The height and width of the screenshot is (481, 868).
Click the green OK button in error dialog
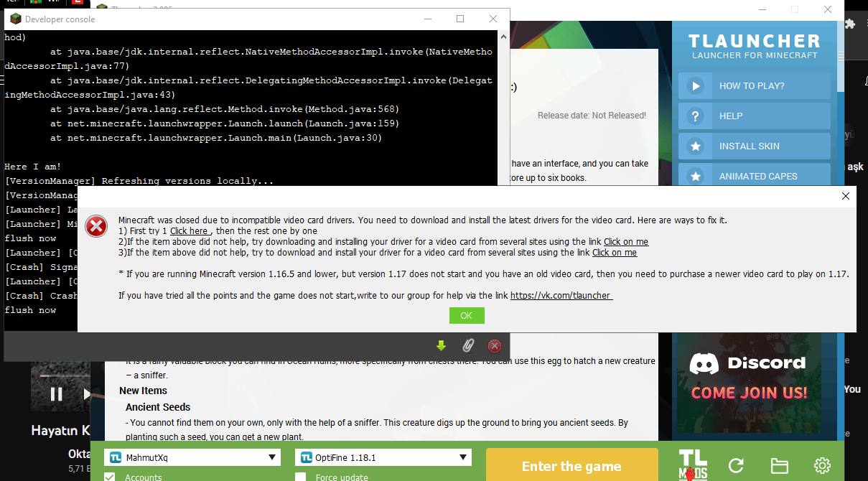[467, 316]
